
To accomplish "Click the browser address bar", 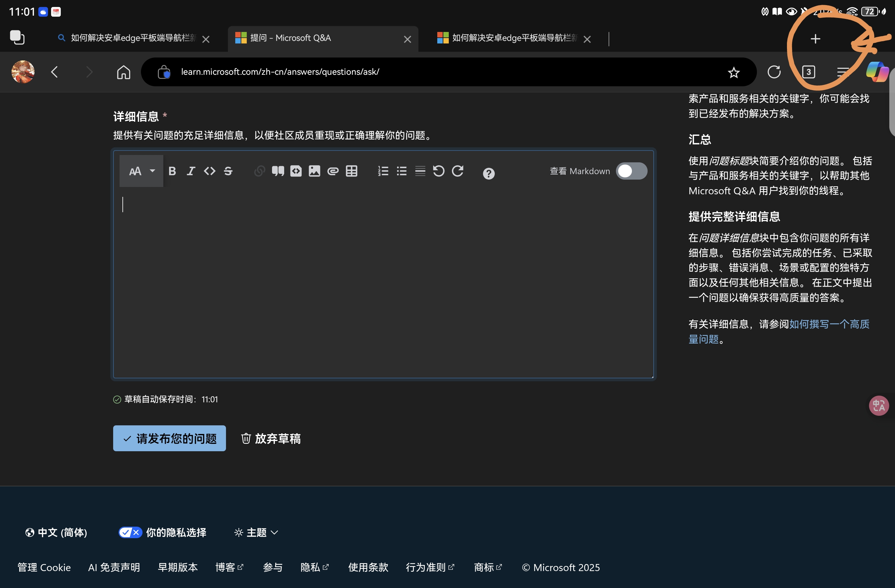I will tap(414, 72).
